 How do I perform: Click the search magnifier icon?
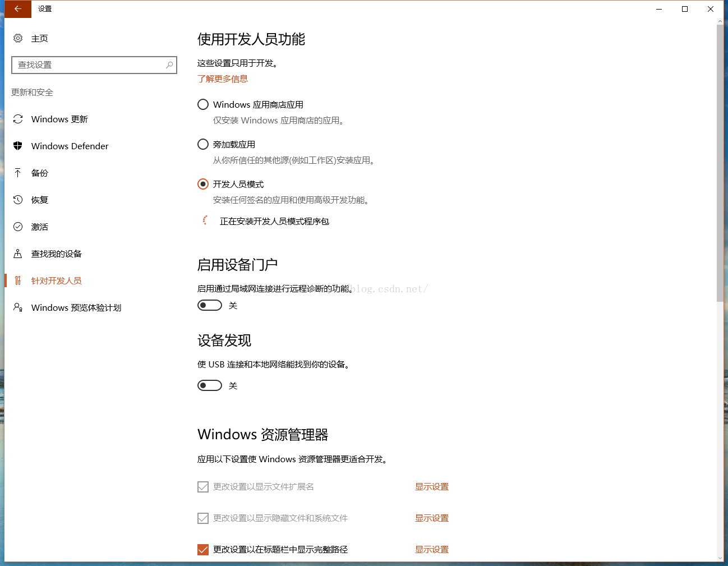pyautogui.click(x=169, y=65)
